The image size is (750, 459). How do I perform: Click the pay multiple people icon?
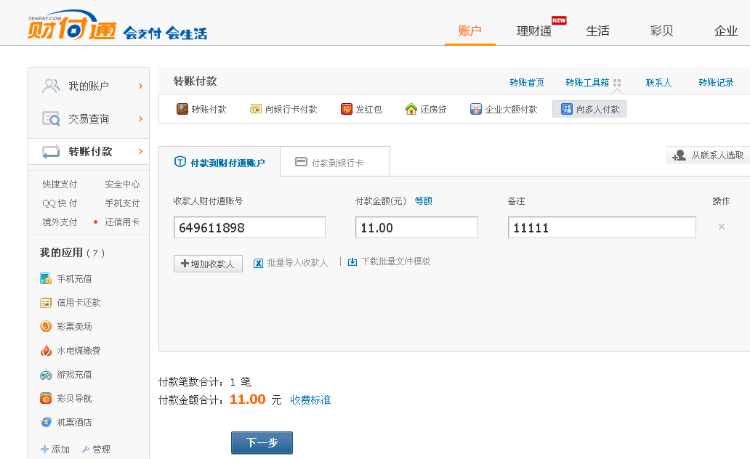(x=566, y=109)
